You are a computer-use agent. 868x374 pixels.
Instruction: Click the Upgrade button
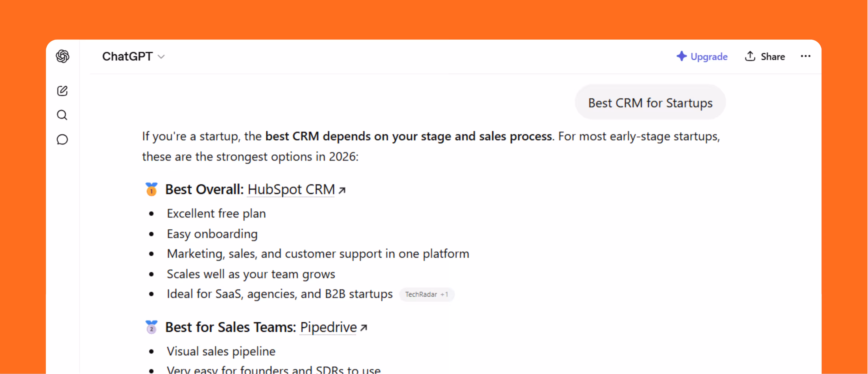click(x=702, y=56)
